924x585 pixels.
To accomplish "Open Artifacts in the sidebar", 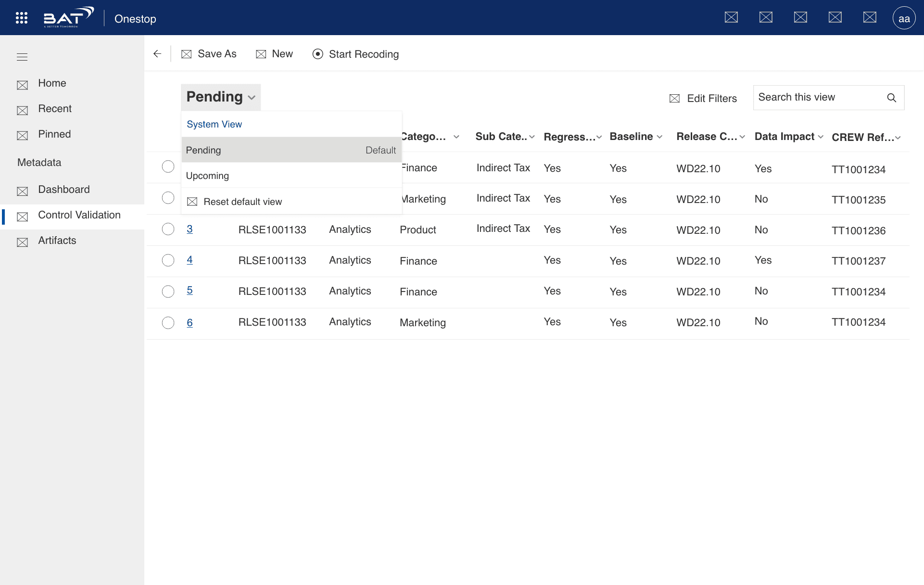I will [57, 241].
